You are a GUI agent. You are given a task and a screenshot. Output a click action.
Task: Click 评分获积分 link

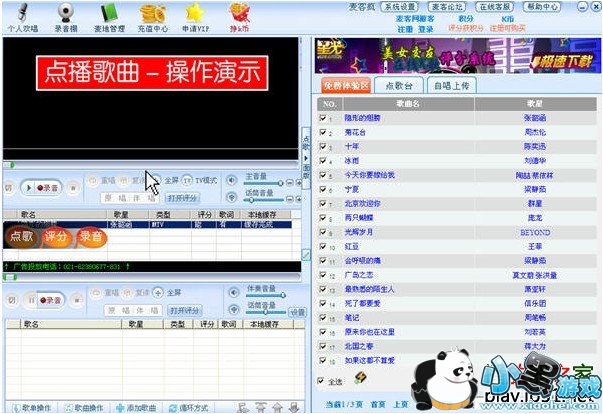click(466, 28)
